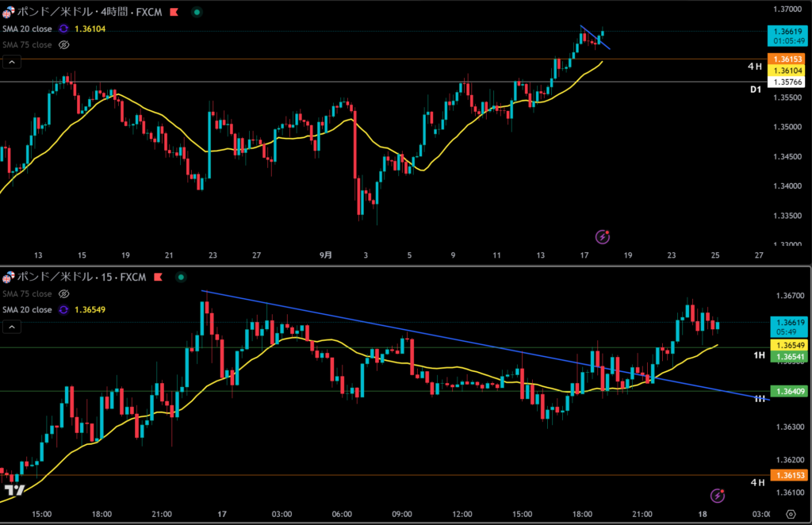The image size is (812, 525).
Task: Click green market status dot on 4-hour chart
Action: 197,13
